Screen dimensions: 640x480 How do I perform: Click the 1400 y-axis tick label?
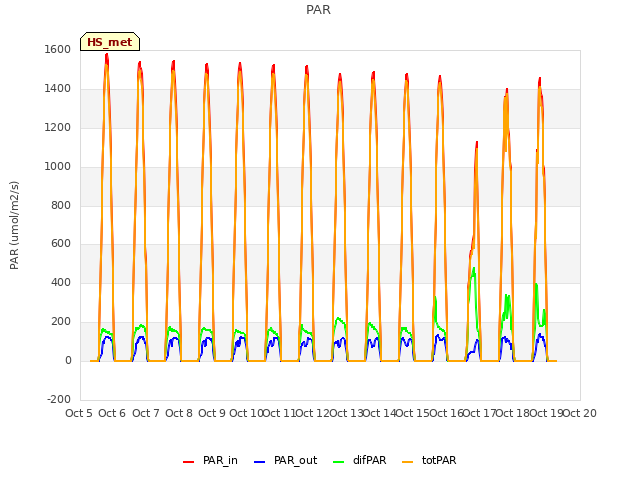[58, 88]
